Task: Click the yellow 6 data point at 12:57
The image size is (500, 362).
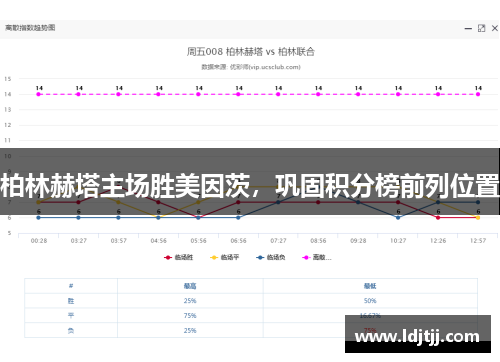Action: (x=478, y=218)
